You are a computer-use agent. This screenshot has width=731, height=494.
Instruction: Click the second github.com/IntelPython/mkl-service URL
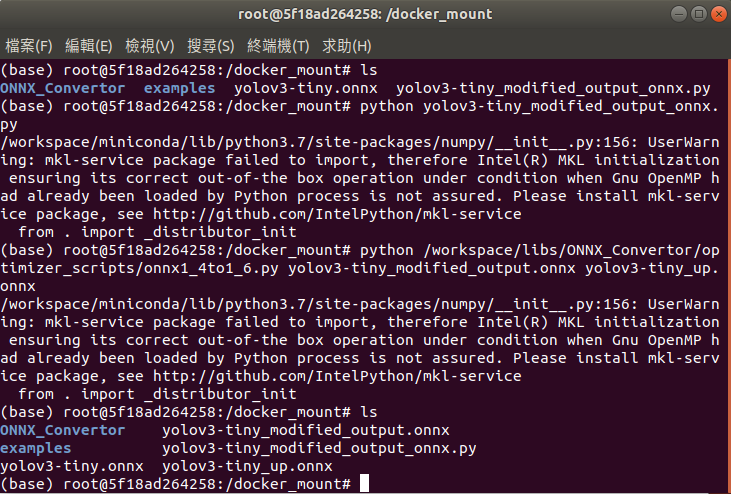tap(337, 377)
